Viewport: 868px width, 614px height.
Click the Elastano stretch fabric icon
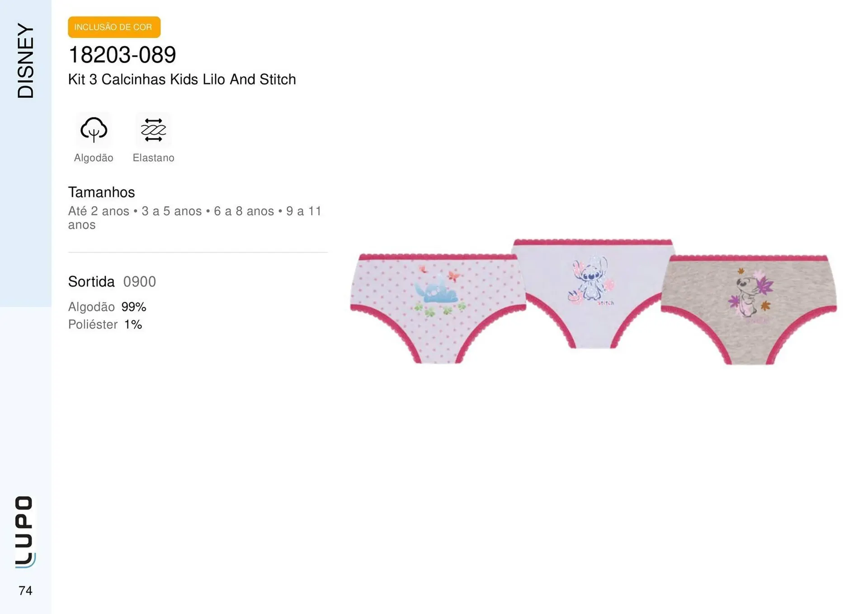click(x=153, y=130)
